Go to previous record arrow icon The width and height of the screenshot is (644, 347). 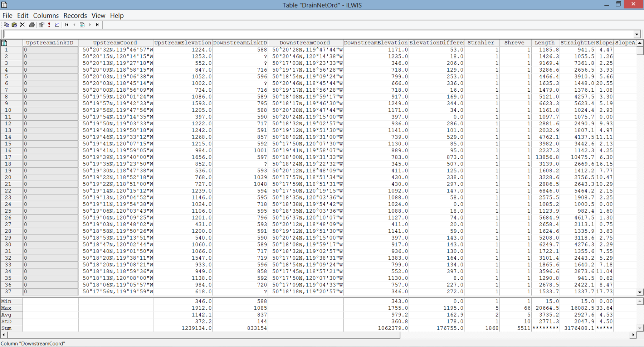[x=74, y=25]
